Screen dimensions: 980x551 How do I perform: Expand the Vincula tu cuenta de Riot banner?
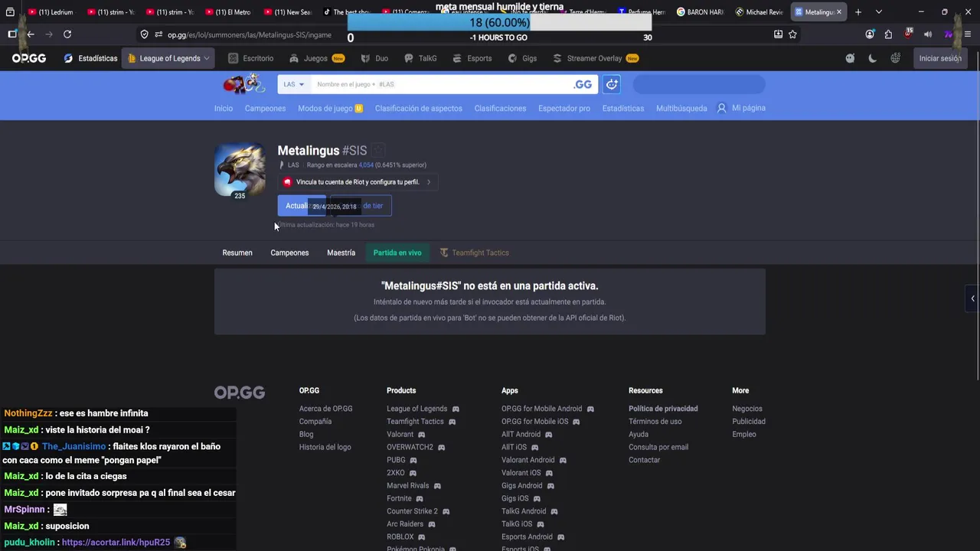coord(358,182)
